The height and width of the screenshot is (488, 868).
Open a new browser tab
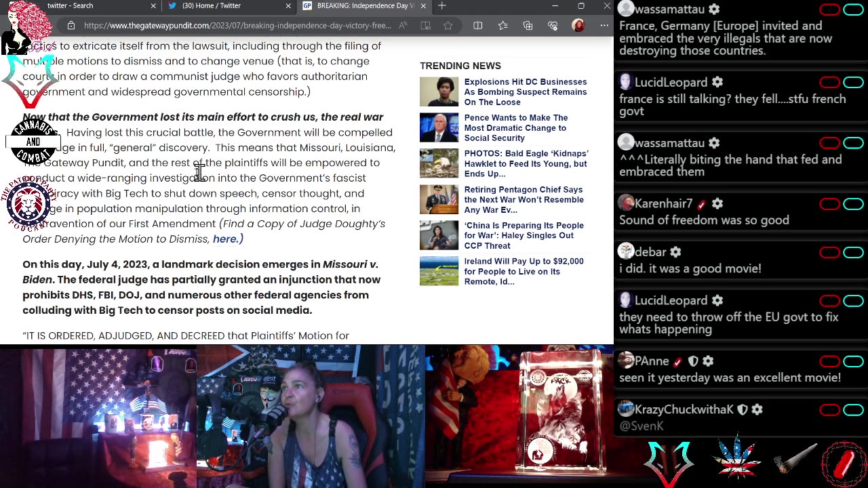(442, 6)
